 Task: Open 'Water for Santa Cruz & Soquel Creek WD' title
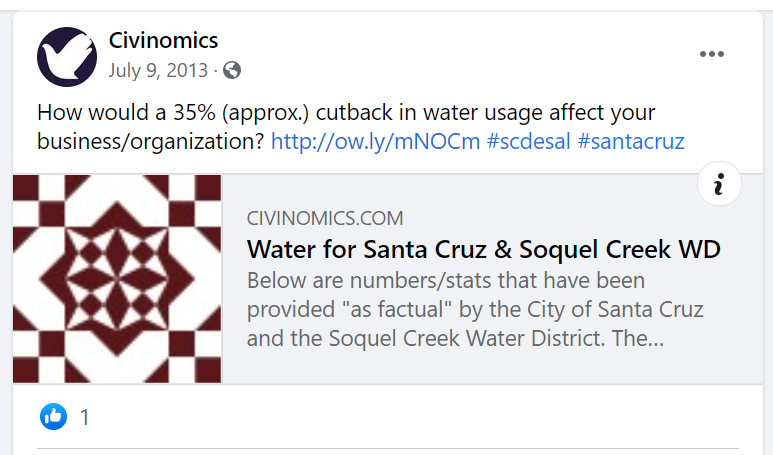(483, 249)
